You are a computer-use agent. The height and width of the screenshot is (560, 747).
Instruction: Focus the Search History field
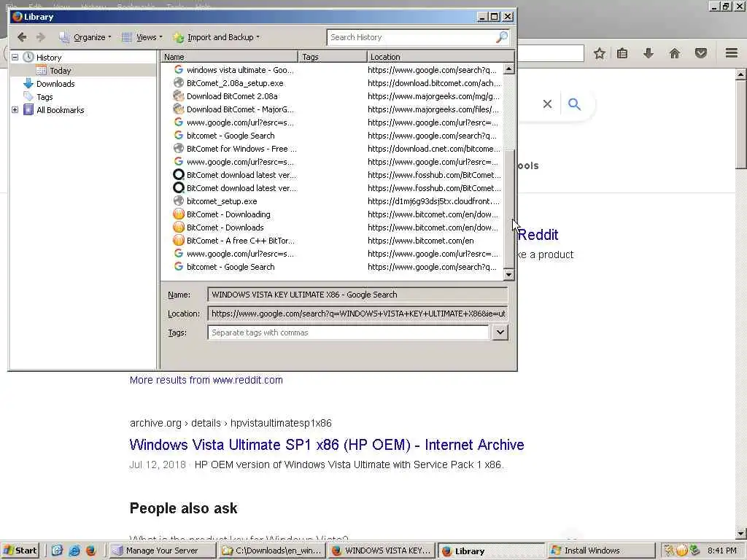tap(411, 37)
